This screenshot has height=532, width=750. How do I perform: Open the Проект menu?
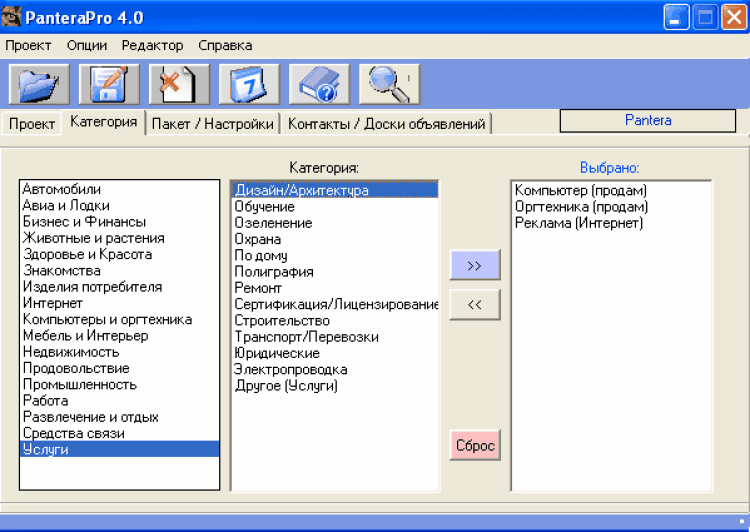[28, 45]
